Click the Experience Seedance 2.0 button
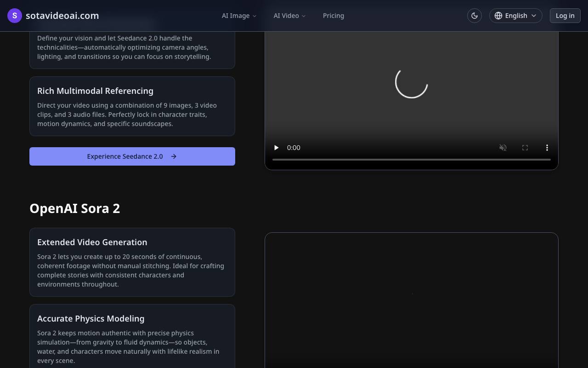Viewport: 588px width, 368px height. click(x=132, y=156)
